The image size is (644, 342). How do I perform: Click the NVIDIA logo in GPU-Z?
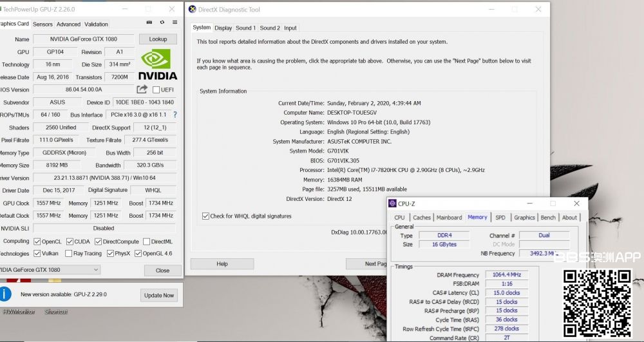tap(158, 64)
